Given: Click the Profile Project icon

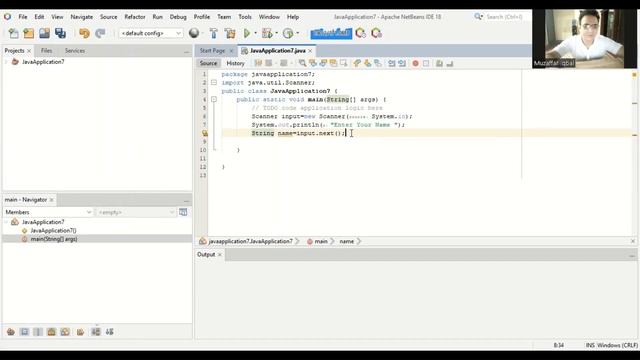Looking at the screenshot, I should [288, 33].
